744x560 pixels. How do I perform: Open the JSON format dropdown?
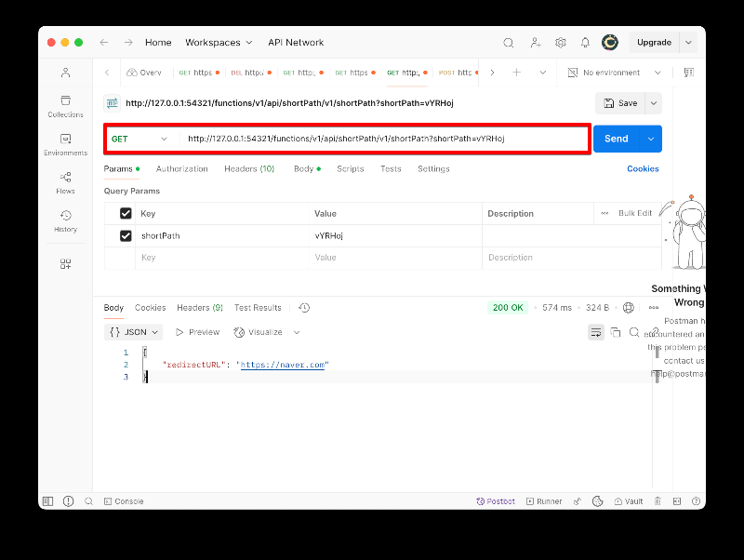(133, 332)
